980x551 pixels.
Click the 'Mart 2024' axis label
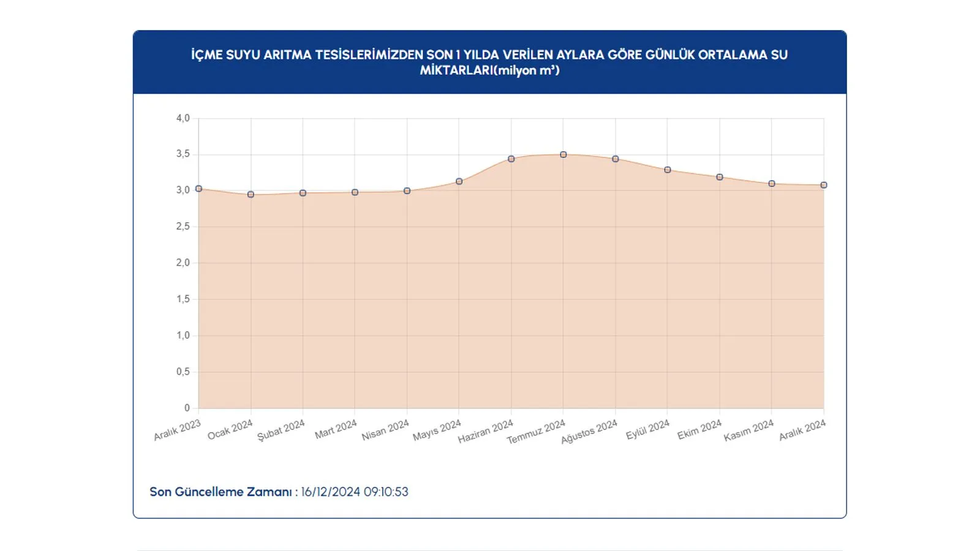coord(336,429)
